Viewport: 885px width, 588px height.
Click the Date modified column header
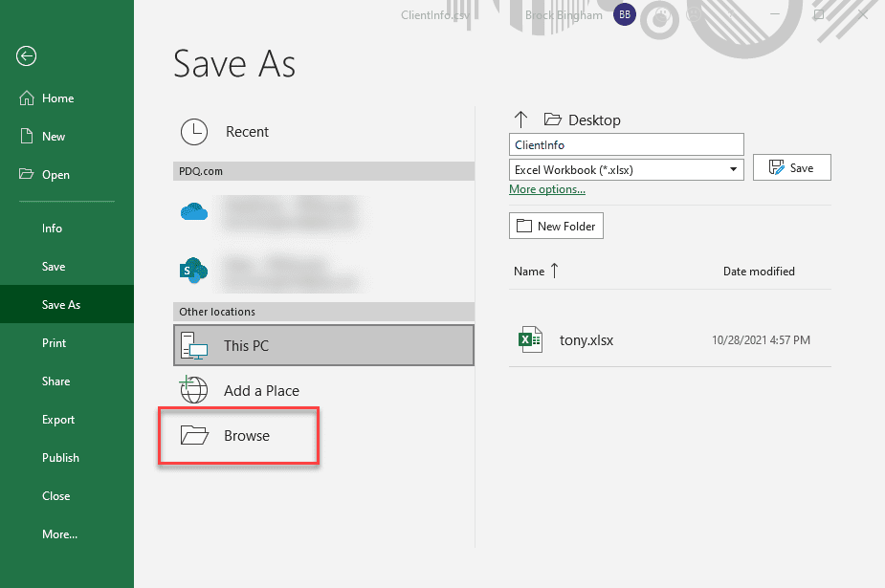pyautogui.click(x=759, y=272)
